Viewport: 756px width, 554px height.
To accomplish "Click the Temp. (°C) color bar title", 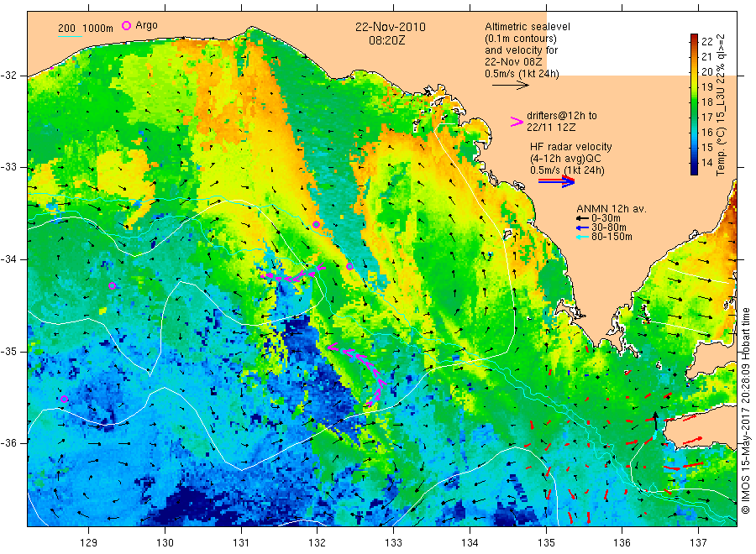I will [721, 105].
